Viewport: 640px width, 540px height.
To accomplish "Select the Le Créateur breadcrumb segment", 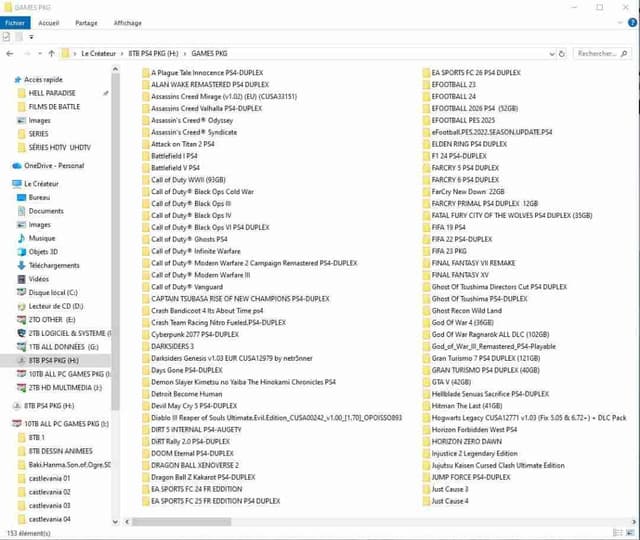I will click(98, 53).
